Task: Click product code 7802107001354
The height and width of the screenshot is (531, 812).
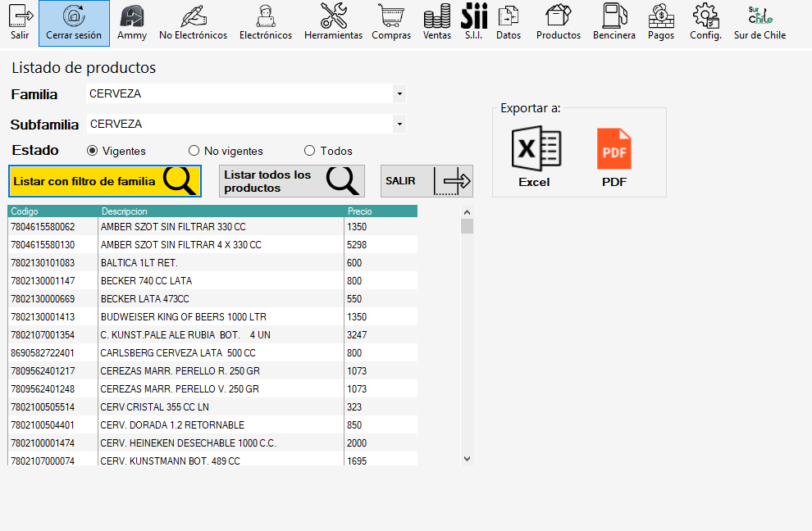Action: (43, 335)
